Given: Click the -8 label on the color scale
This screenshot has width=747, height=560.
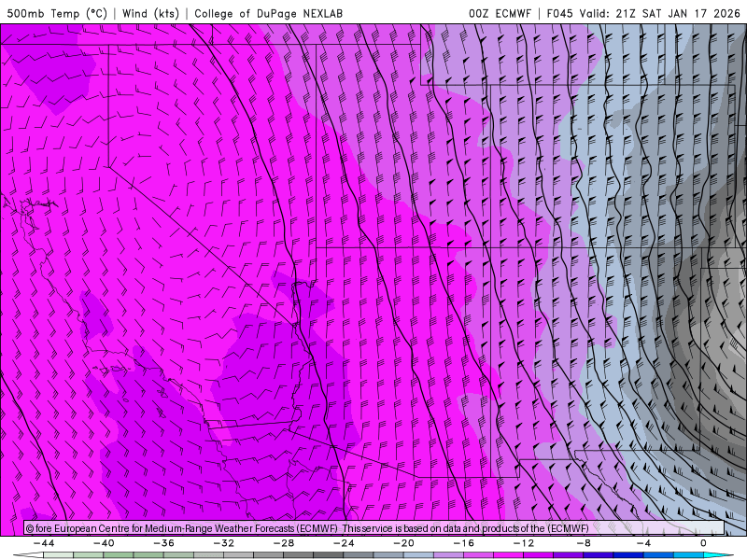Looking at the screenshot, I should [x=584, y=543].
